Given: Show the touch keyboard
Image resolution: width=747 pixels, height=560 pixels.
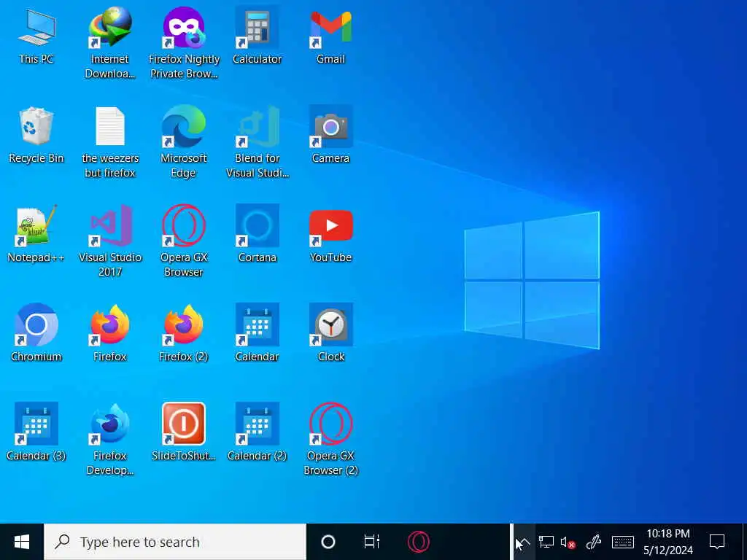Looking at the screenshot, I should tap(623, 542).
